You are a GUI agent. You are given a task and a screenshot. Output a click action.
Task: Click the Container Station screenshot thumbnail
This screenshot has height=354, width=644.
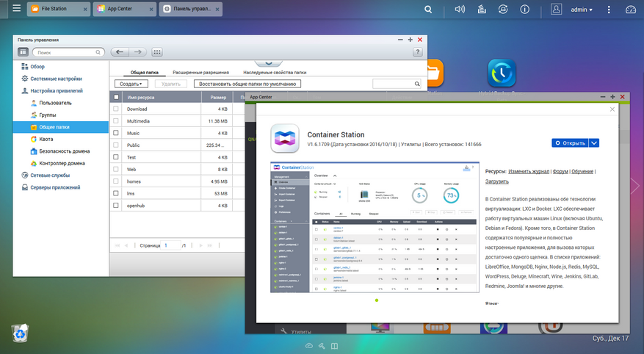click(x=375, y=227)
